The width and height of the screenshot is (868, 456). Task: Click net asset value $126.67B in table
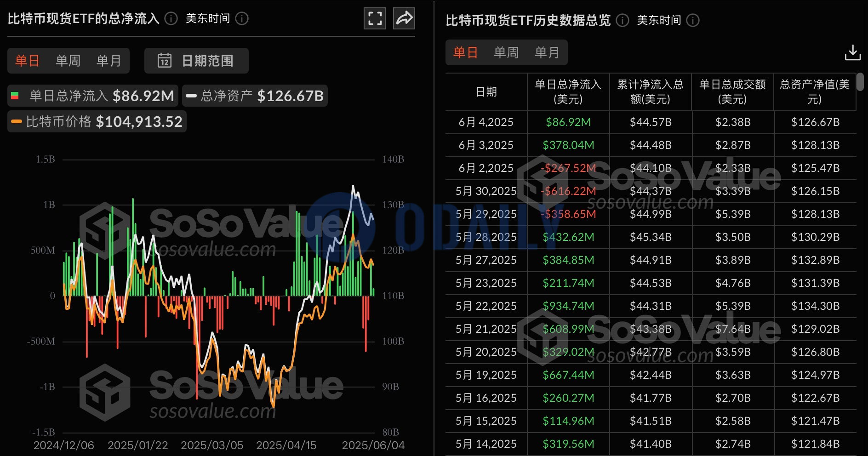coord(815,122)
